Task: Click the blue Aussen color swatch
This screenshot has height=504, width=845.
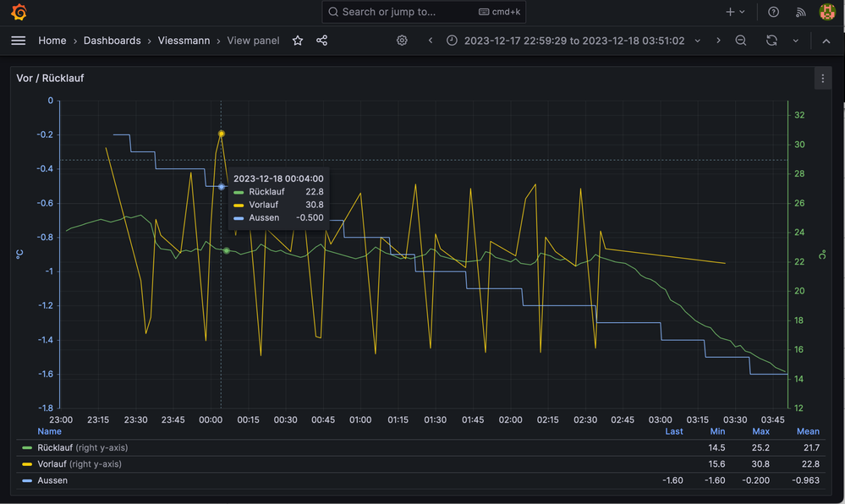Action: [x=27, y=480]
